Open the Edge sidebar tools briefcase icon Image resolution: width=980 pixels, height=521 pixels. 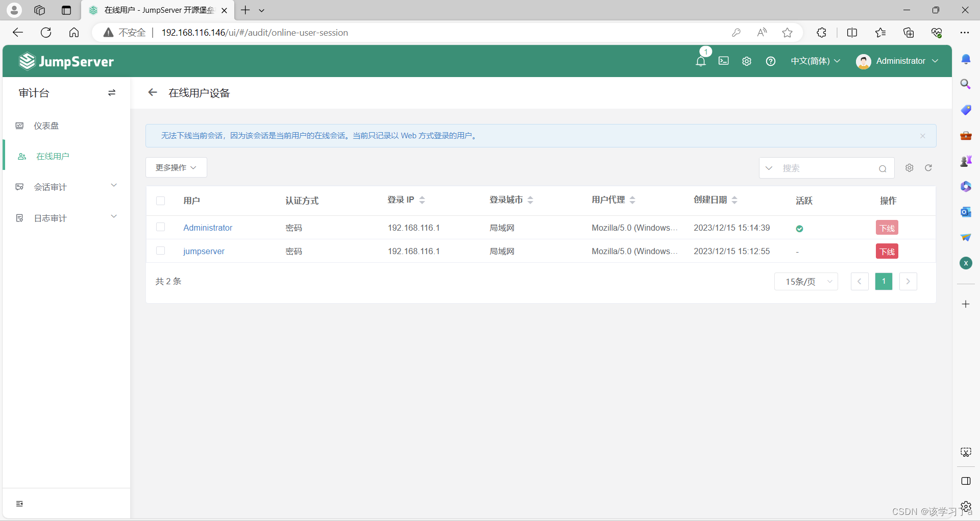(x=966, y=135)
